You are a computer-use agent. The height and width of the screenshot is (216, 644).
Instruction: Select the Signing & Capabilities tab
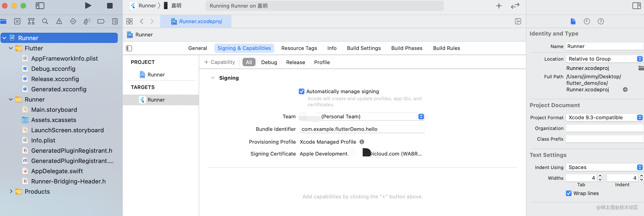(244, 48)
